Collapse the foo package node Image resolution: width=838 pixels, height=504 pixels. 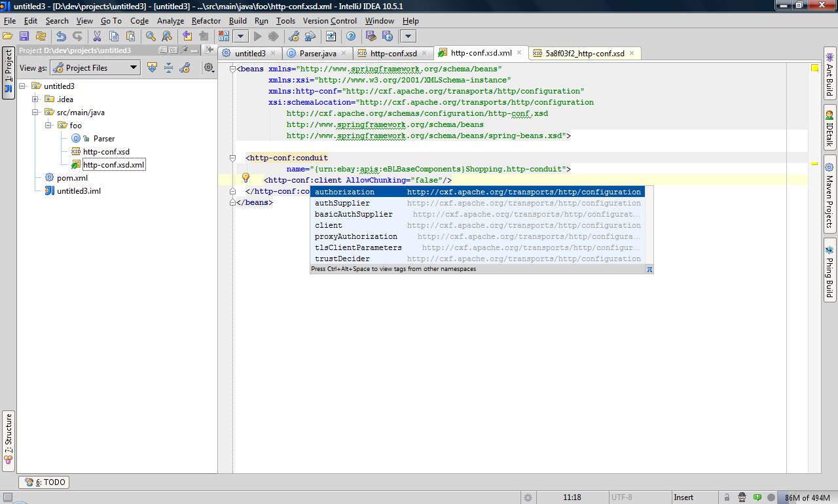coord(48,125)
